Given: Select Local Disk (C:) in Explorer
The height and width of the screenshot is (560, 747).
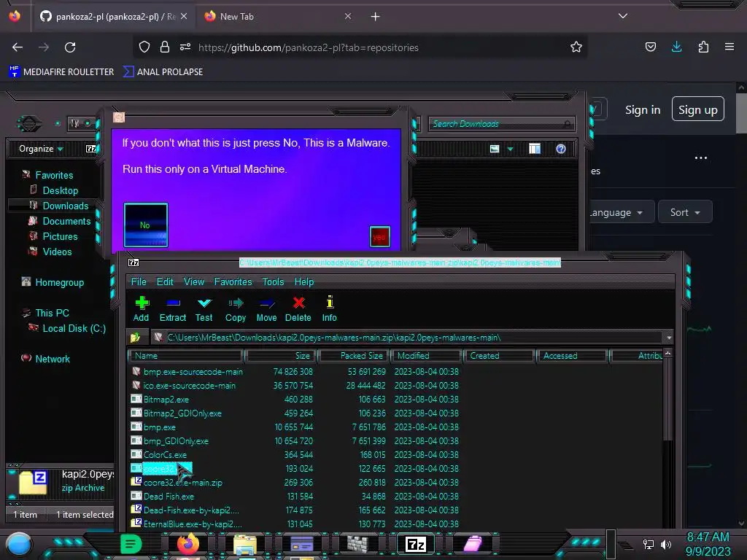Looking at the screenshot, I should pos(74,328).
